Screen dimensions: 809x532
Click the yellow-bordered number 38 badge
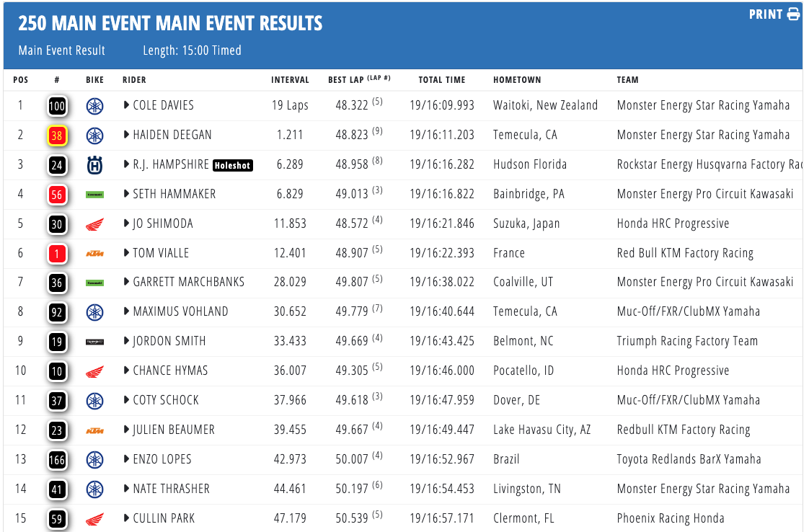[57, 136]
